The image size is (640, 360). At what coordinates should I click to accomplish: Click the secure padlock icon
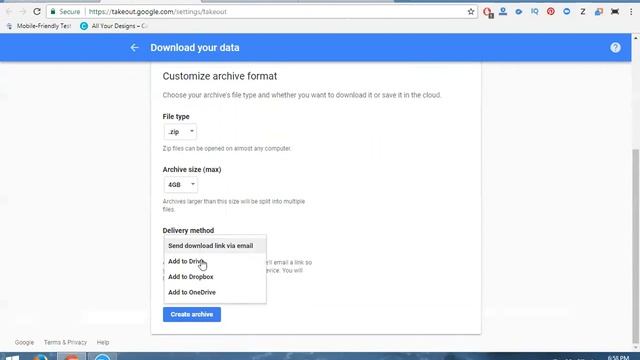pos(53,11)
